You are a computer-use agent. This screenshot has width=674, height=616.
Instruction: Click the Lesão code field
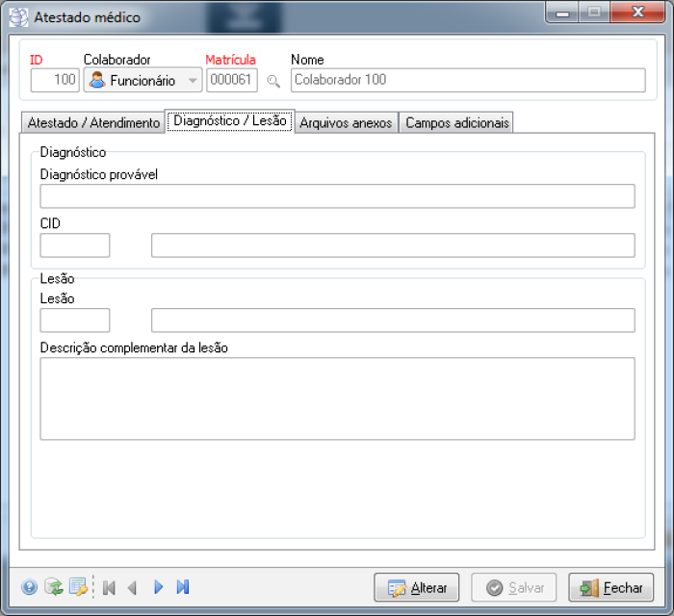(x=75, y=321)
